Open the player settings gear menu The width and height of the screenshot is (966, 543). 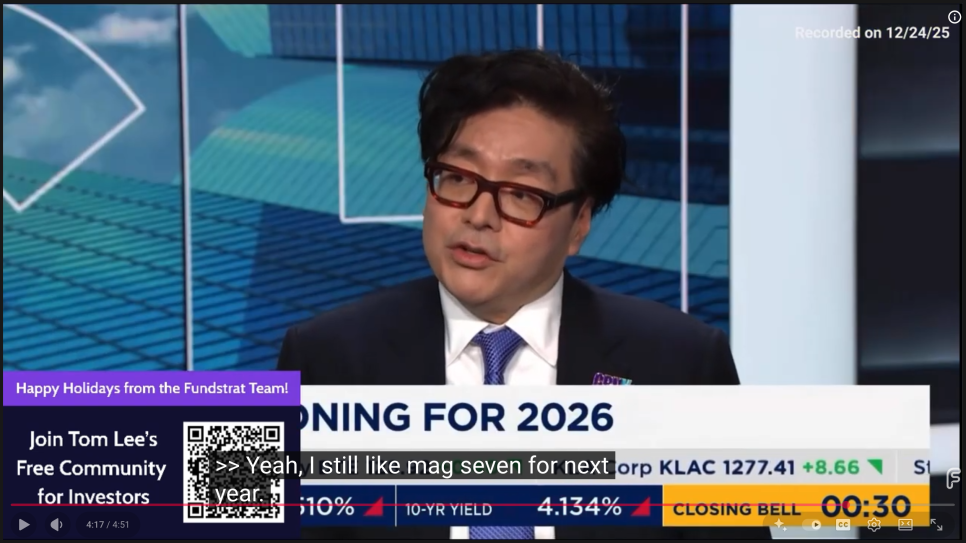[874, 525]
